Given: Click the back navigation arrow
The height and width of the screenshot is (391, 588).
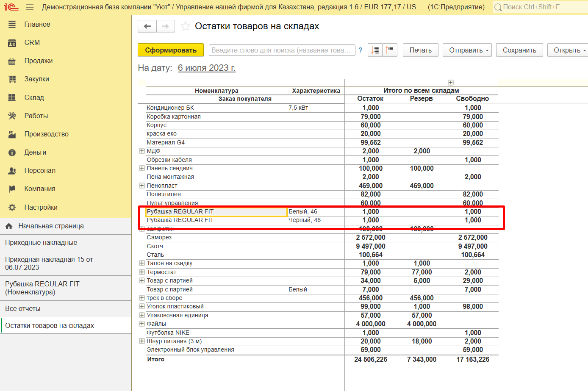Looking at the screenshot, I should click(147, 26).
